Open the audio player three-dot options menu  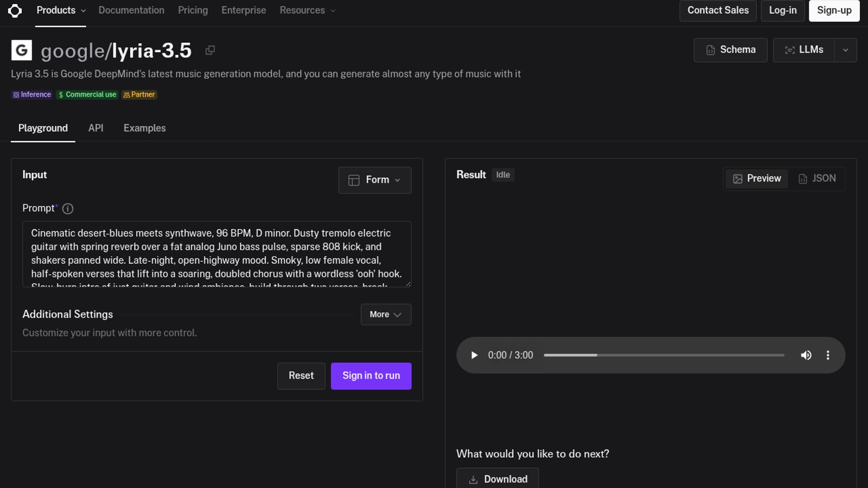pyautogui.click(x=828, y=355)
